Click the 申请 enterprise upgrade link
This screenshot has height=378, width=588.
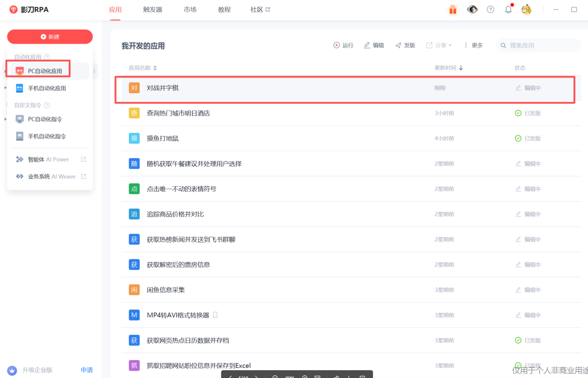tap(87, 370)
